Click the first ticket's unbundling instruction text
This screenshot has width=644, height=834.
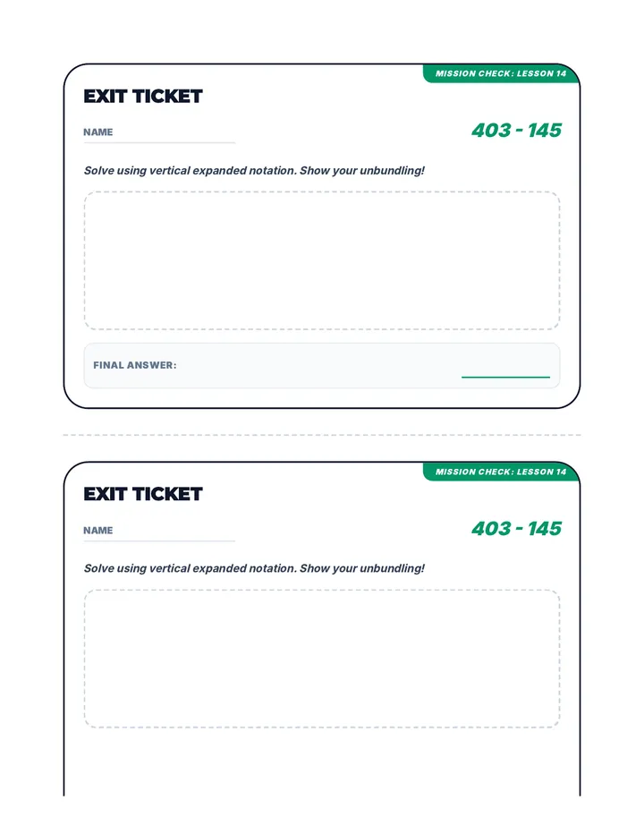[x=254, y=171]
